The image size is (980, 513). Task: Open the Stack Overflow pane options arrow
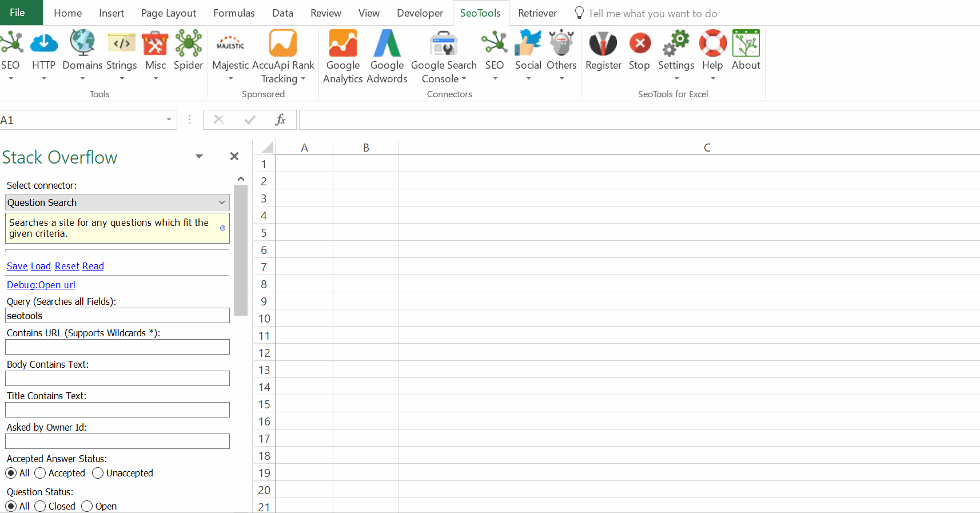click(199, 156)
